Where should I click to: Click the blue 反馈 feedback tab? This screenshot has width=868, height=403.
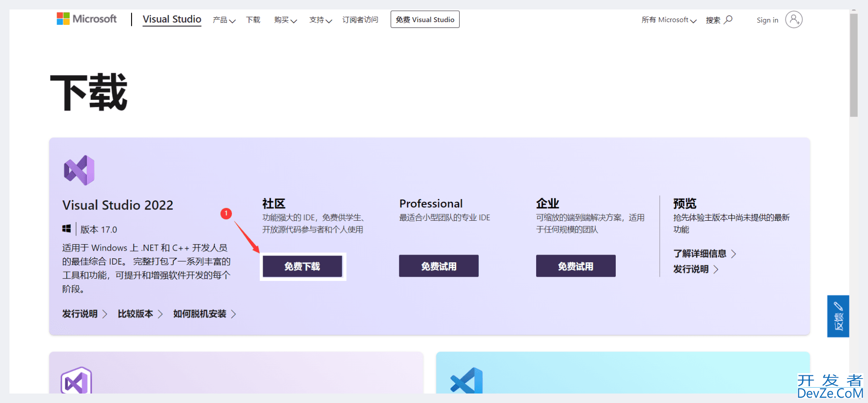pos(838,316)
